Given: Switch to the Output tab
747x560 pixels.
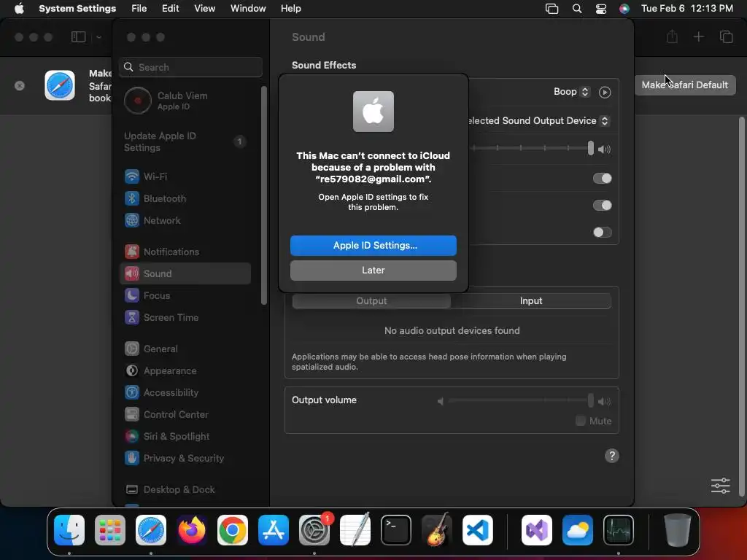Looking at the screenshot, I should coord(371,301).
